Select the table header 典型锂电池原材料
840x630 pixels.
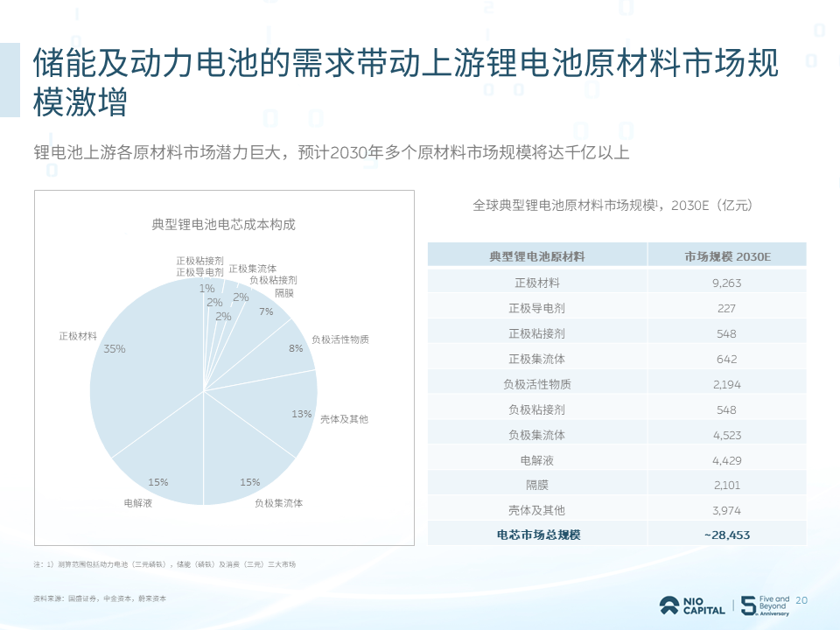click(x=537, y=256)
